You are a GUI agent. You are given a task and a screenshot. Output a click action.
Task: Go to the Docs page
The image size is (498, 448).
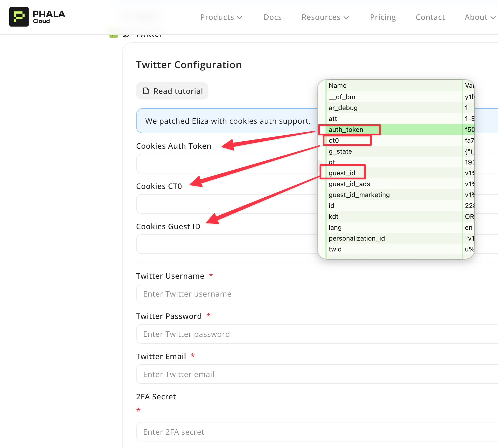click(x=273, y=17)
